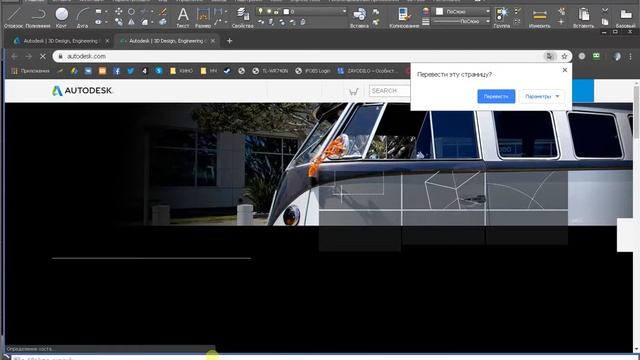The width and height of the screenshot is (640, 360).
Task: Open the Chrome three-dot menu
Action: [631, 56]
